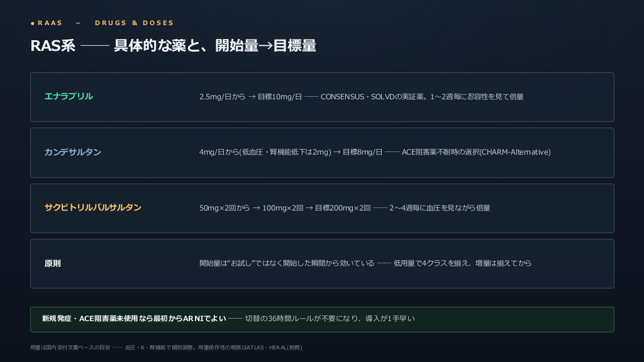This screenshot has width=644, height=362.
Task: Click the 36時間ルール text in banner
Action: point(330,319)
